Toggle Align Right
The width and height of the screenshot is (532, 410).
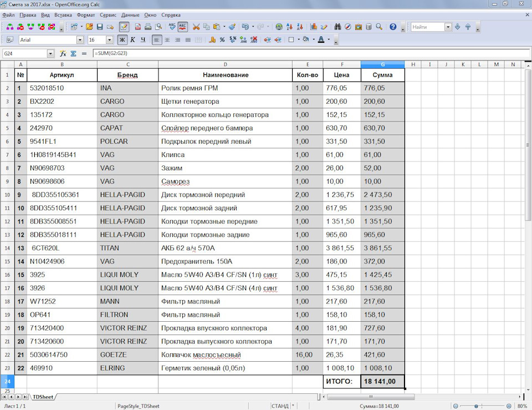[x=177, y=40]
